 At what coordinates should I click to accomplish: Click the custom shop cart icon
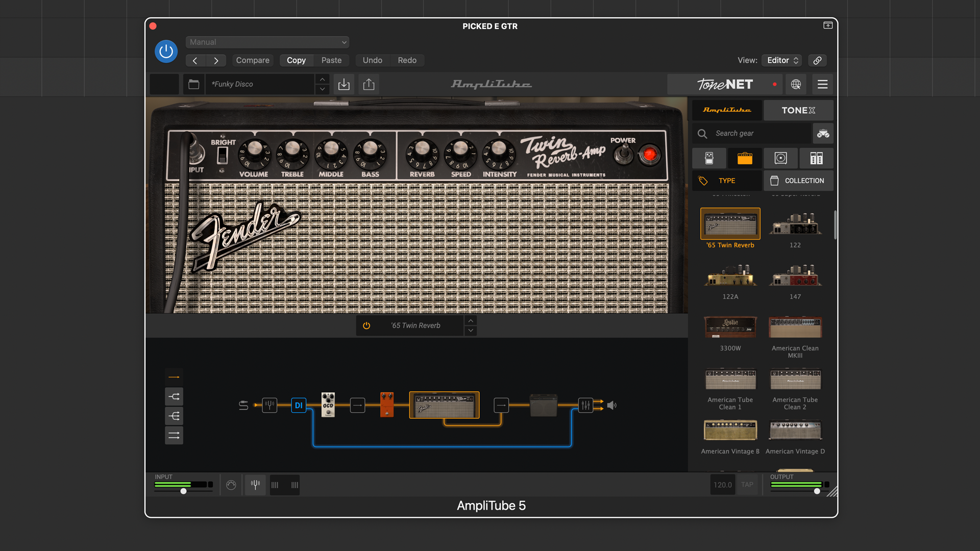click(x=823, y=134)
